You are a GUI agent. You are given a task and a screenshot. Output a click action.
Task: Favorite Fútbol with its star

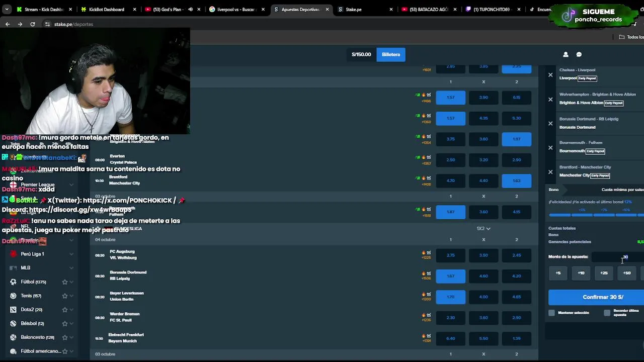(64, 282)
